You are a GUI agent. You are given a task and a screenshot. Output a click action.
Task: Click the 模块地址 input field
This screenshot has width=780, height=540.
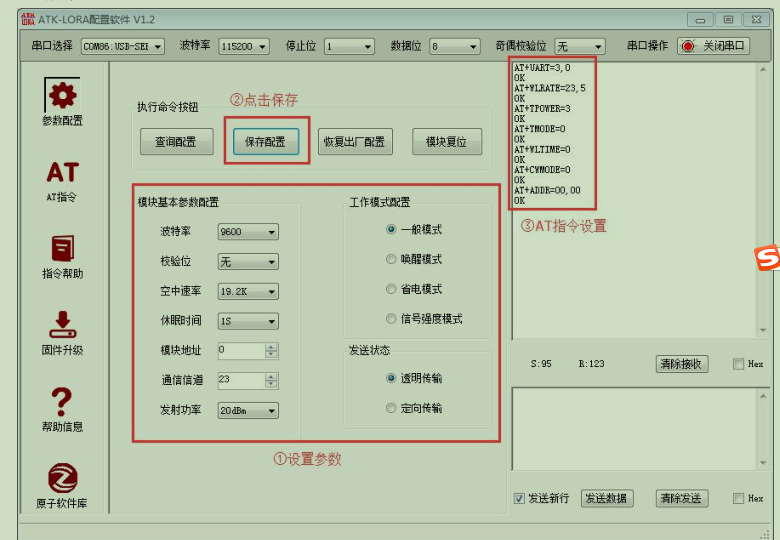(241, 351)
